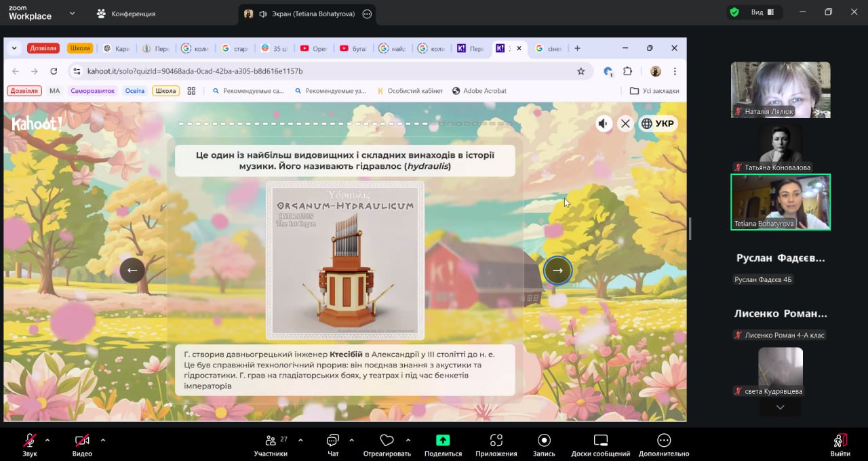Click the Leave meeting icon

click(x=840, y=441)
